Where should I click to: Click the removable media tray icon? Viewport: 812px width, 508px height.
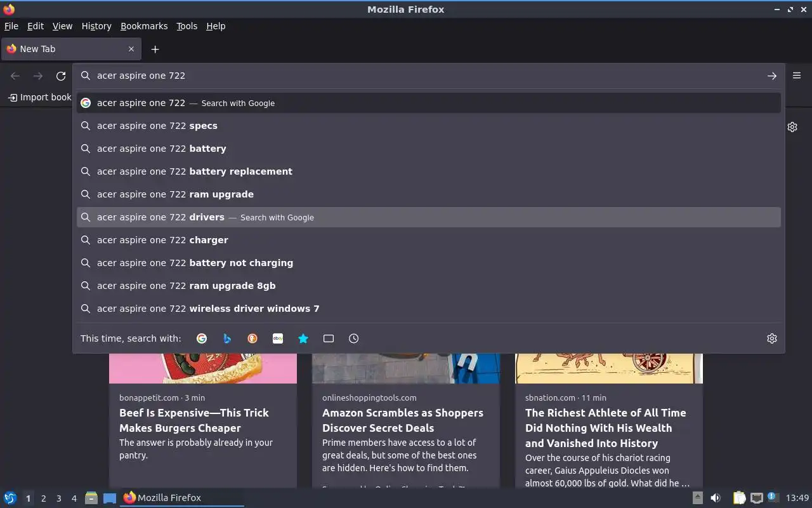click(x=697, y=498)
